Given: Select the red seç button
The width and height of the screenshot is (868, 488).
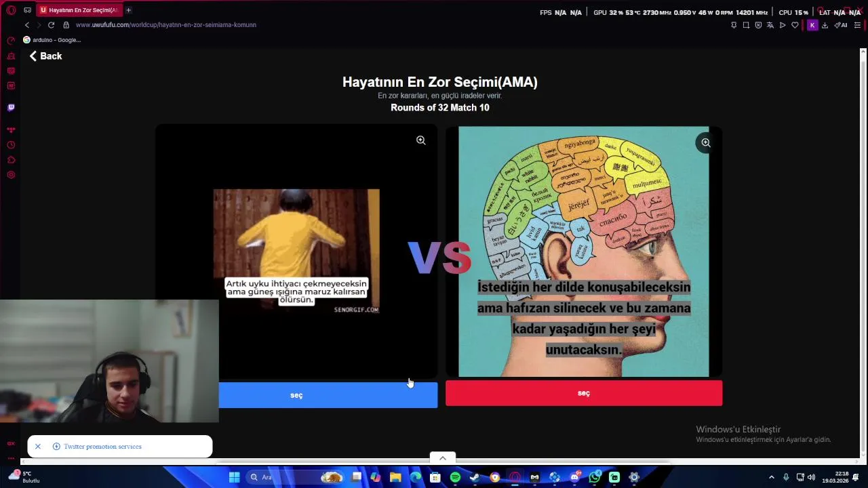Looking at the screenshot, I should point(584,393).
